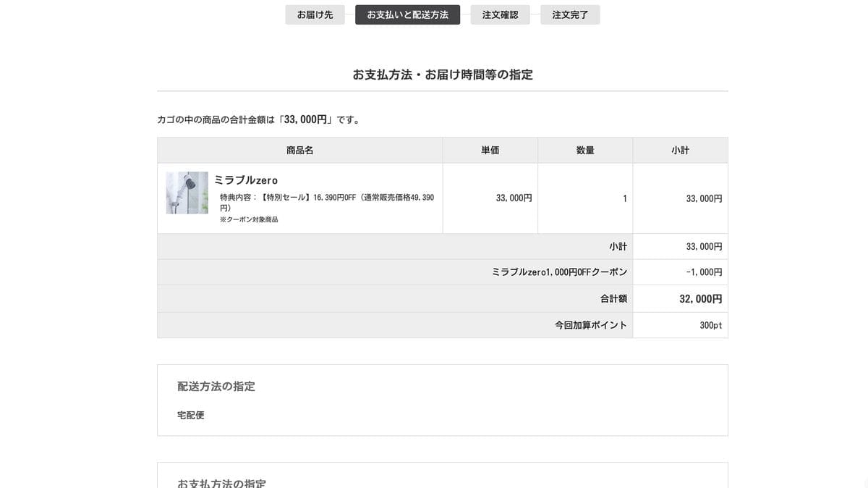
Task: Click the 注文完了 step tab
Action: (570, 14)
